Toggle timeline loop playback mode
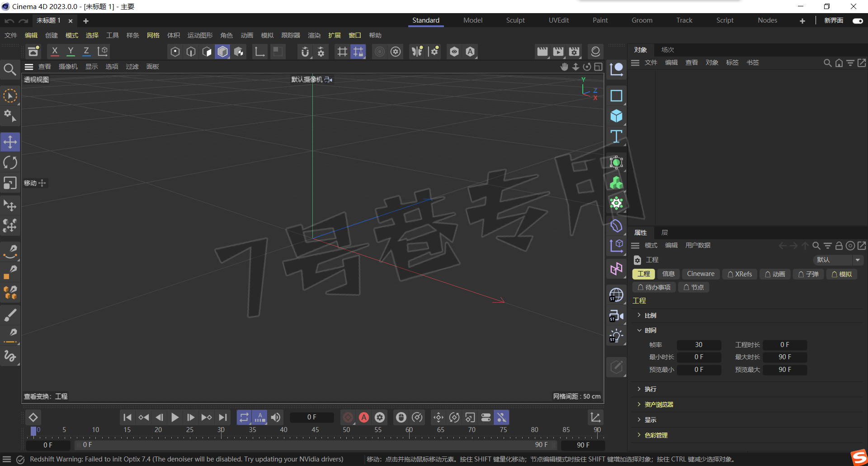Screen dimensions: 868x466 244,417
